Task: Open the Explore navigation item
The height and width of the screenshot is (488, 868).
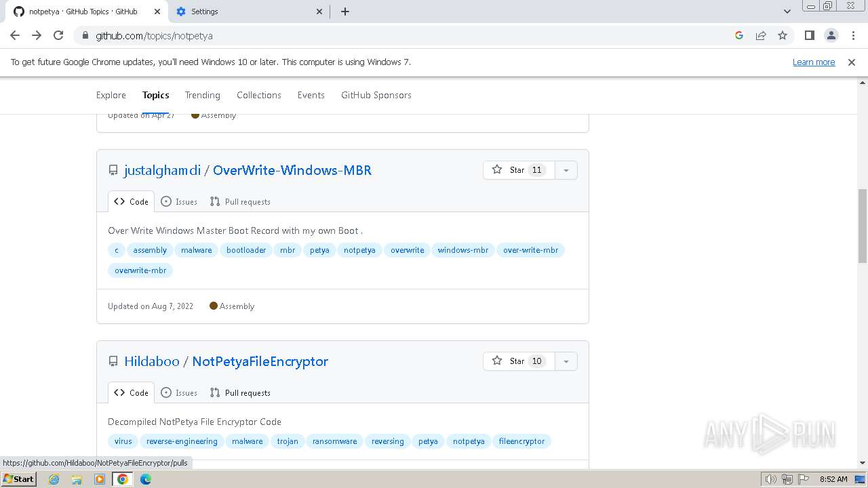Action: tap(111, 95)
